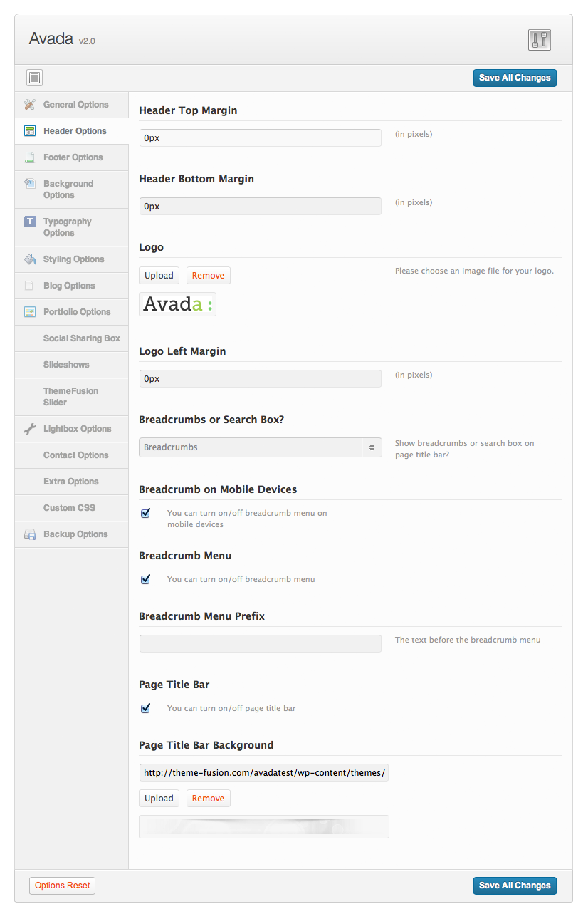
Task: Click the Backup Options disk icon
Action: click(x=29, y=534)
